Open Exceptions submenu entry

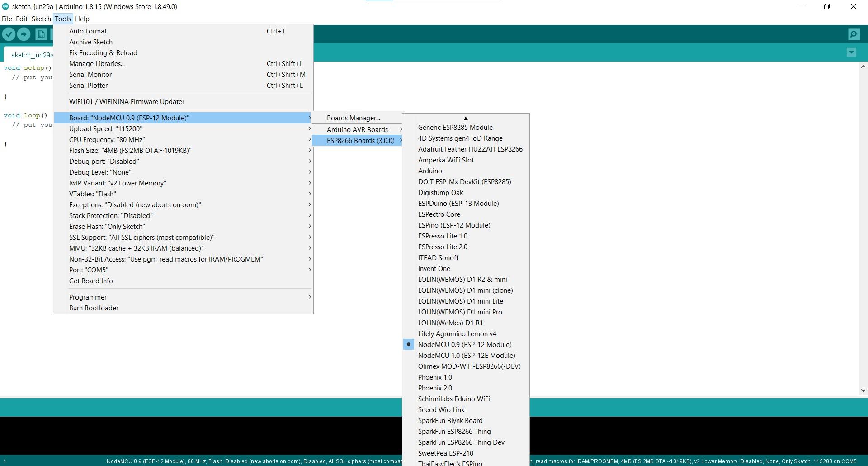[183, 205]
